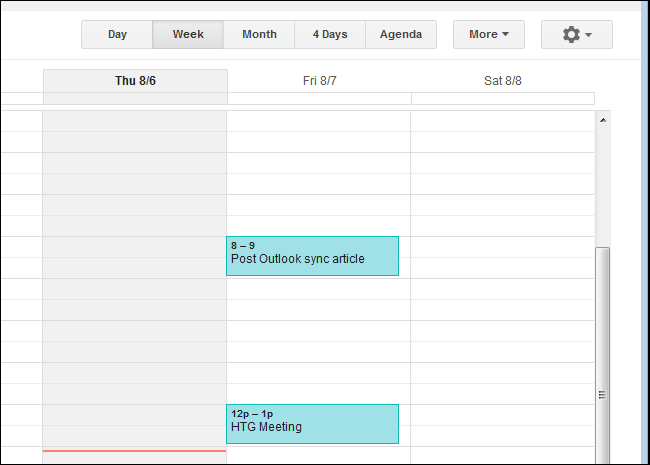Go to the Sat 8/8 day header
The width and height of the screenshot is (650, 465).
503,81
